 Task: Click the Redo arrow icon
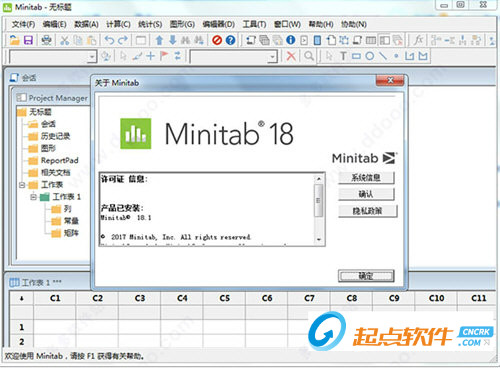[x=123, y=40]
